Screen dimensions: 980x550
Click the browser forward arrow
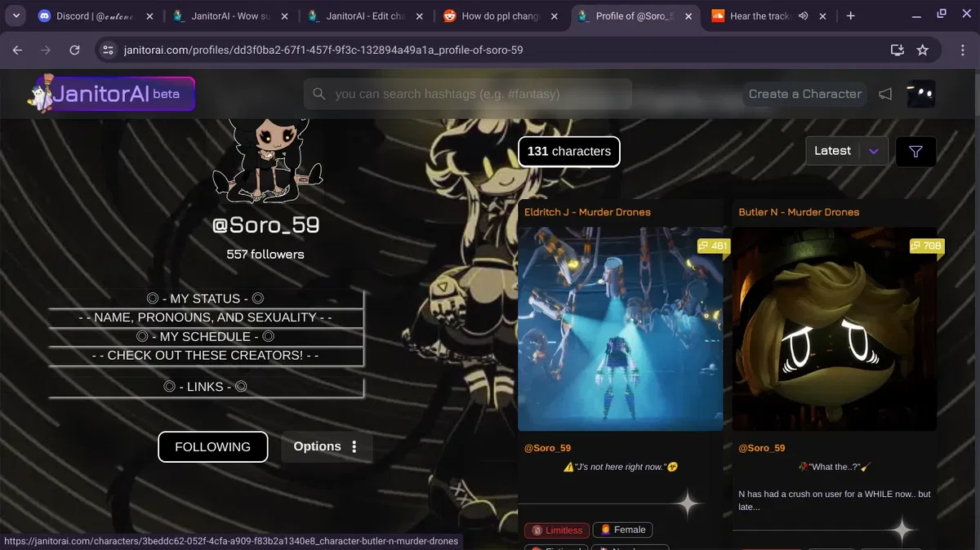click(x=46, y=50)
